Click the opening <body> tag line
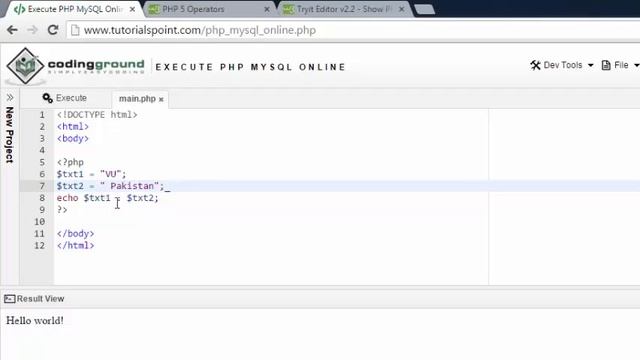Viewport: 640px width, 360px height. 73,138
